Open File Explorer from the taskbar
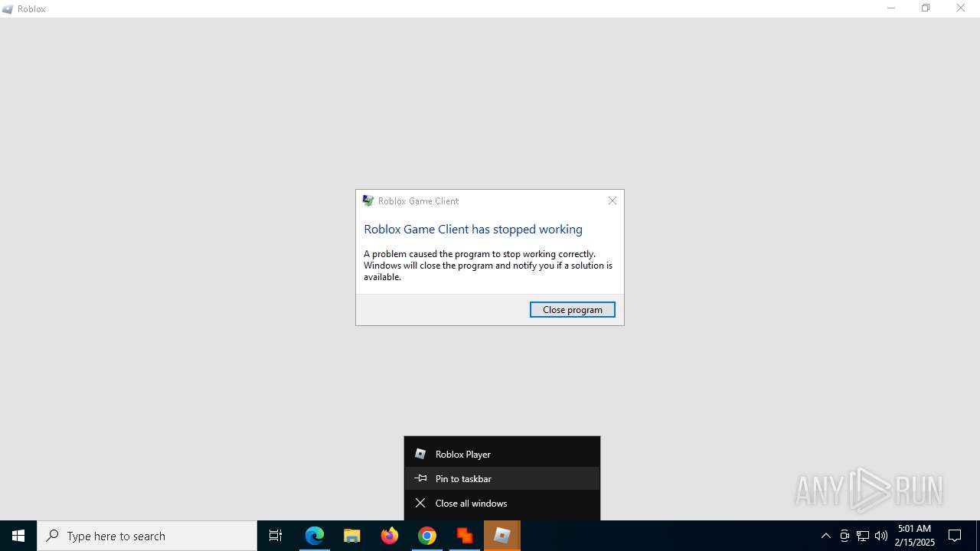The height and width of the screenshot is (551, 980). pyautogui.click(x=352, y=536)
